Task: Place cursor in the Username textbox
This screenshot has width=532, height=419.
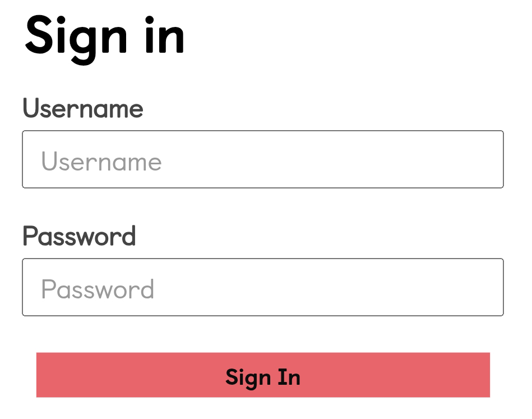Action: pos(262,159)
